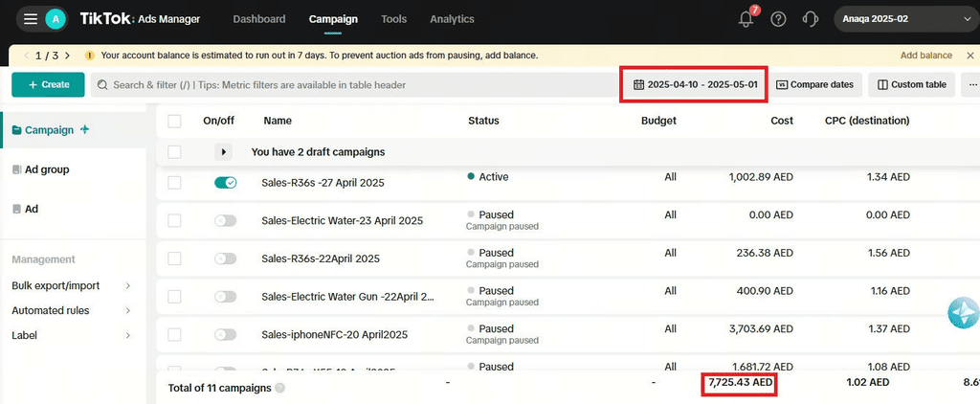Click the plus icon next to Campaign

click(x=85, y=129)
